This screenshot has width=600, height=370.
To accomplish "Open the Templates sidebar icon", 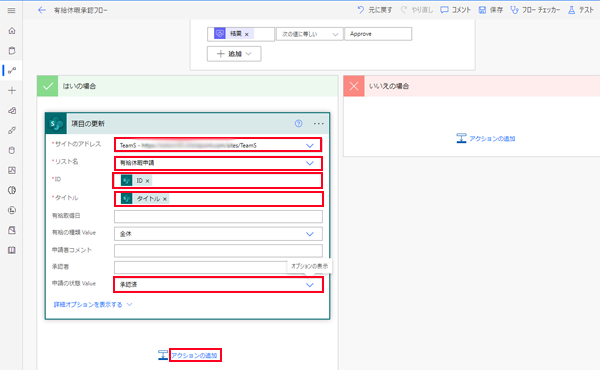I will coord(12,111).
